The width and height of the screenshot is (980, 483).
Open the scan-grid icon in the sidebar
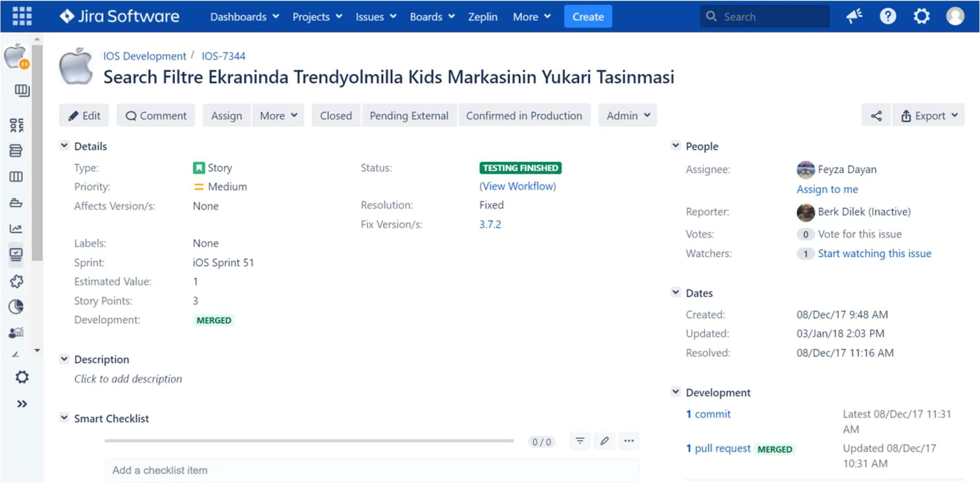[x=17, y=125]
